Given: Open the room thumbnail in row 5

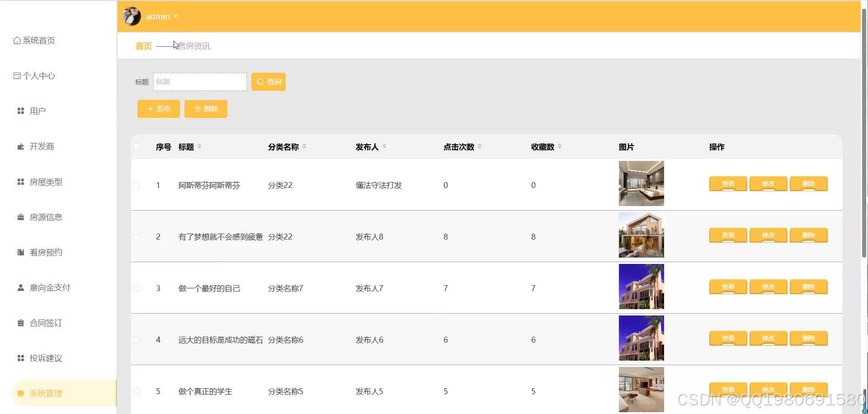Looking at the screenshot, I should coord(642,390).
